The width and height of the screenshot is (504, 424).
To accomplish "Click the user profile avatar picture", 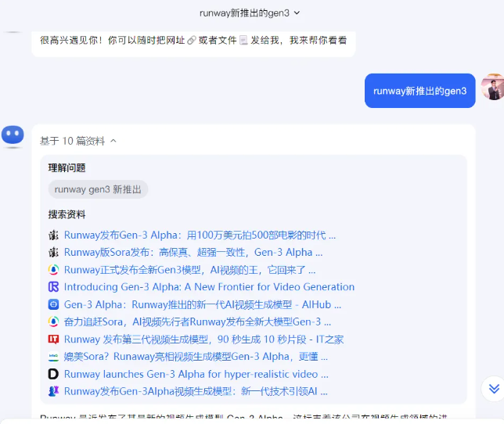I will tap(492, 87).
